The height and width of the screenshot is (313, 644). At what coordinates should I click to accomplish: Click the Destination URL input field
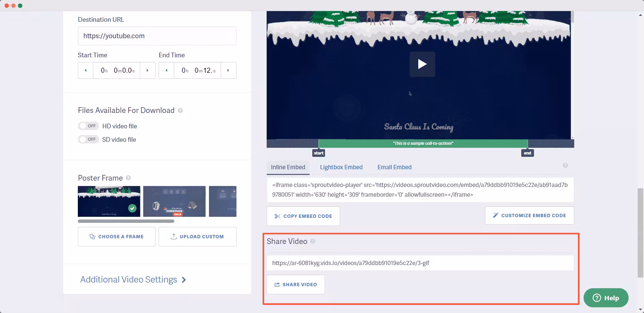pos(157,36)
